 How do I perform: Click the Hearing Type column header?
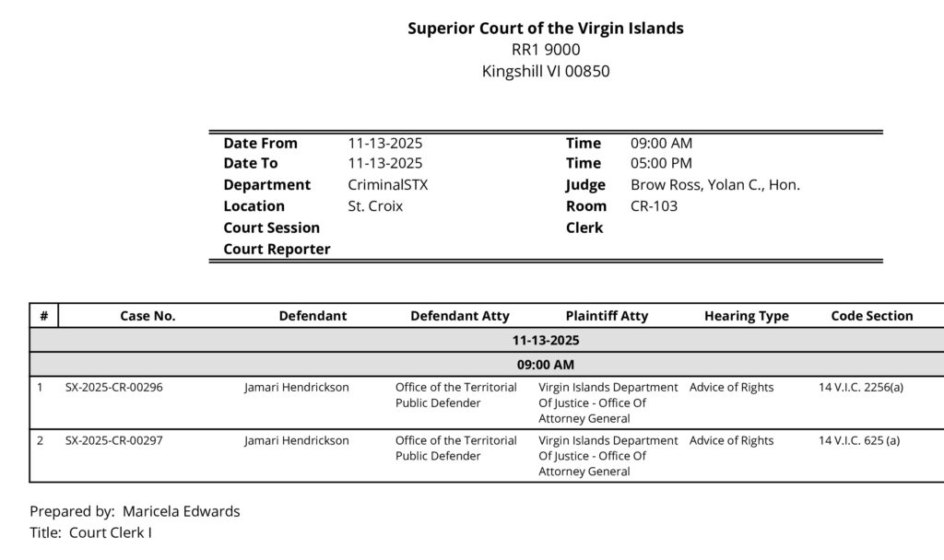(747, 316)
